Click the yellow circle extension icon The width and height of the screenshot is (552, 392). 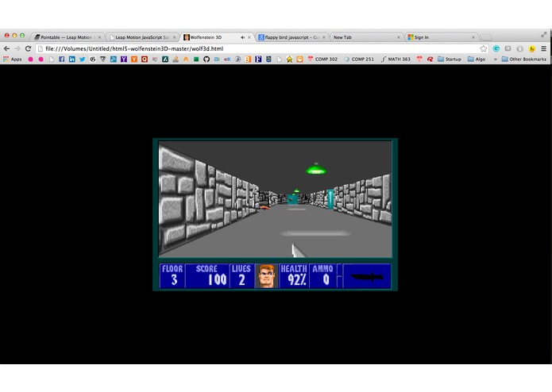(532, 48)
